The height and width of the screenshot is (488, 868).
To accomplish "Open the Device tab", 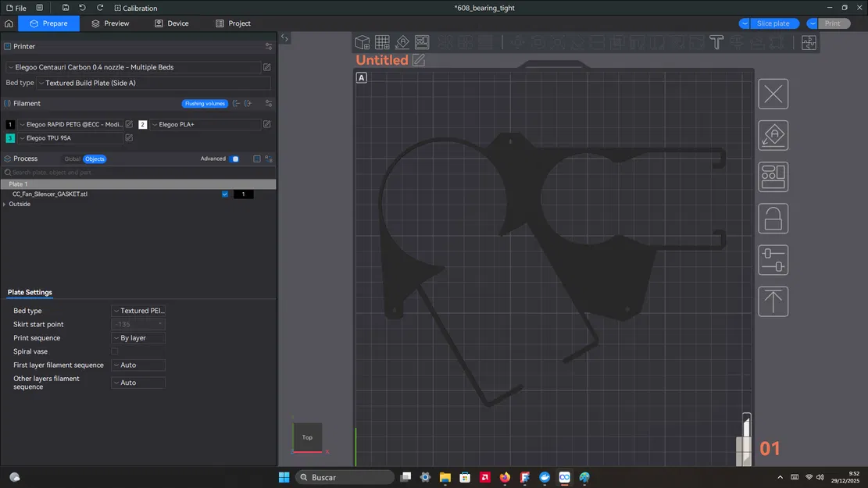I will [x=171, y=23].
